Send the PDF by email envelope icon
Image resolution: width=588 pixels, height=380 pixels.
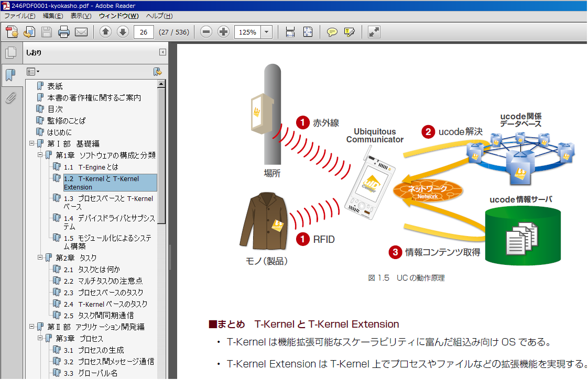(x=81, y=32)
